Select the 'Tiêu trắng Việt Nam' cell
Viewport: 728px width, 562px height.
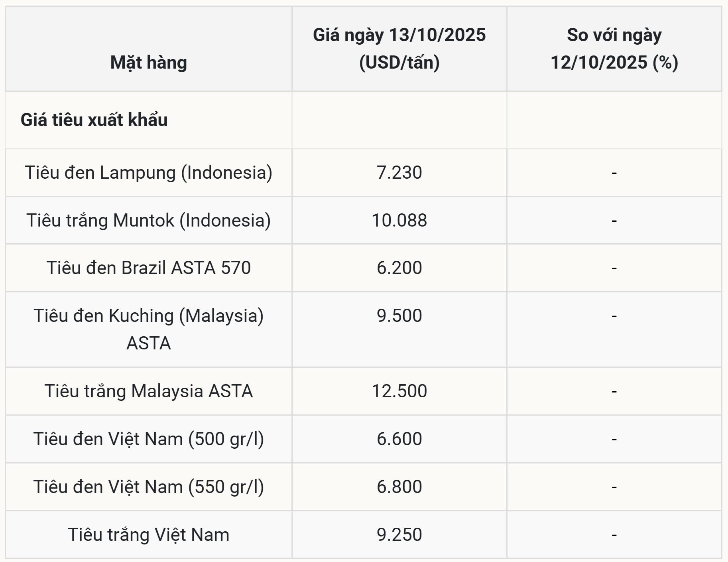point(148,534)
